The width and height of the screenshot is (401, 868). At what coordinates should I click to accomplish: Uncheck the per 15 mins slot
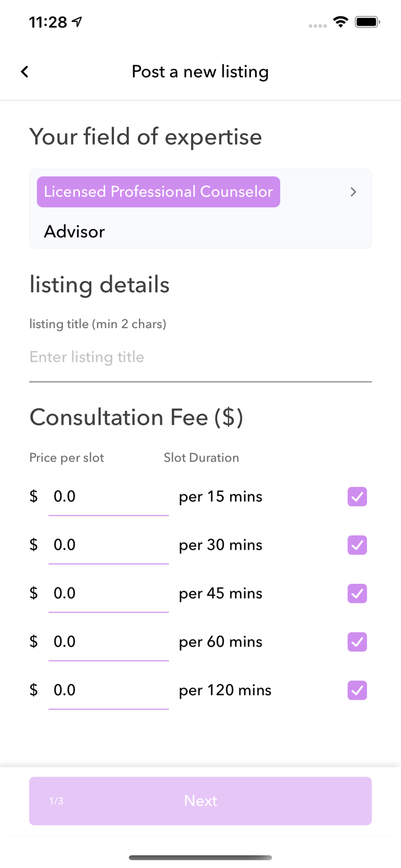(x=357, y=496)
